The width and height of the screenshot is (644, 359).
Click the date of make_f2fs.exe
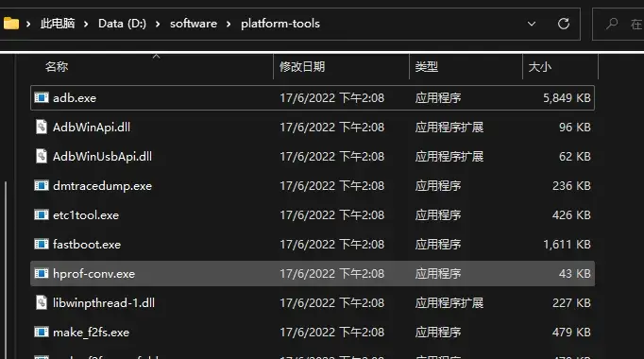click(331, 332)
